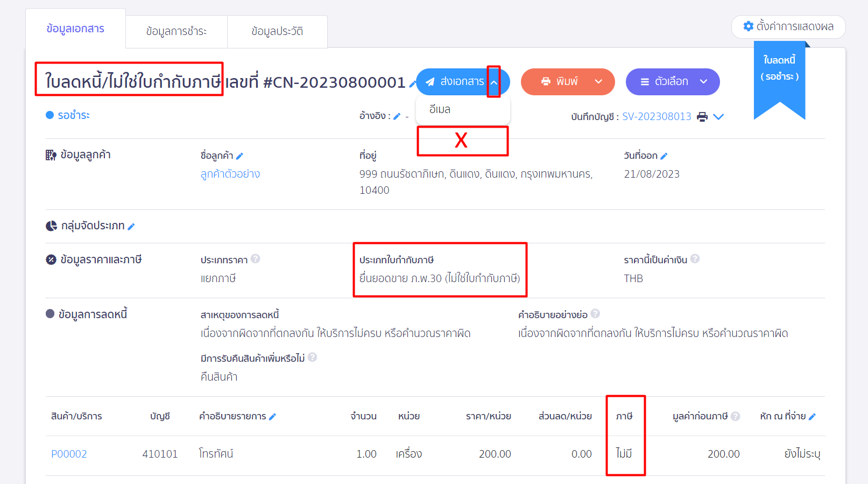The height and width of the screenshot is (484, 868).
Task: Open journal entry SV-202308013 link
Action: [657, 117]
